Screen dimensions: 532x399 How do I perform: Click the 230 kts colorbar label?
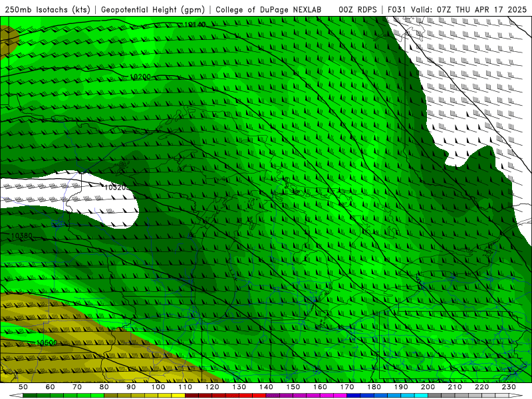[509, 387]
